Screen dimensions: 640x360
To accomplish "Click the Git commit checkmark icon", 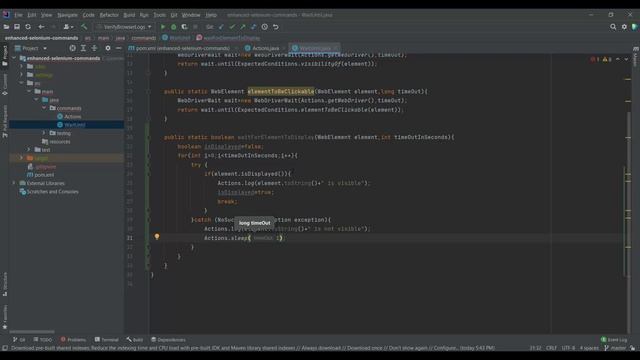I will click(232, 27).
